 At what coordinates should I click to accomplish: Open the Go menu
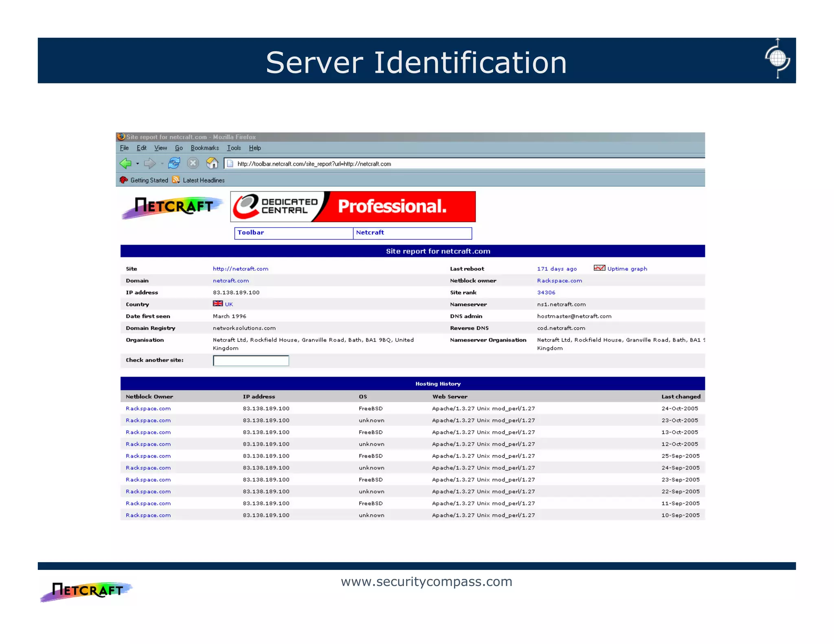pyautogui.click(x=179, y=148)
